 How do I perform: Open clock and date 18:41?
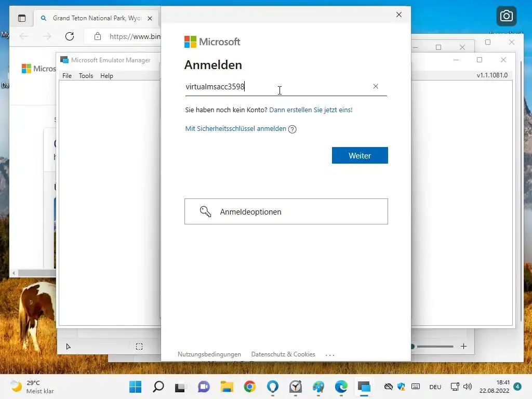[495, 387]
